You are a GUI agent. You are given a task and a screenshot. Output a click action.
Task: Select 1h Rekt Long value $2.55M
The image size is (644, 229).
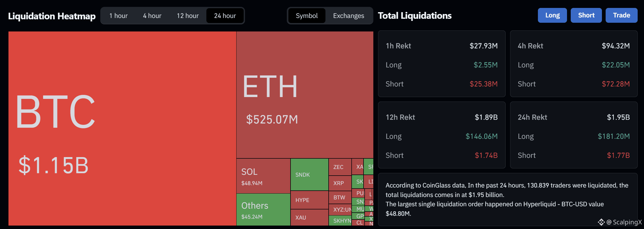(486, 65)
